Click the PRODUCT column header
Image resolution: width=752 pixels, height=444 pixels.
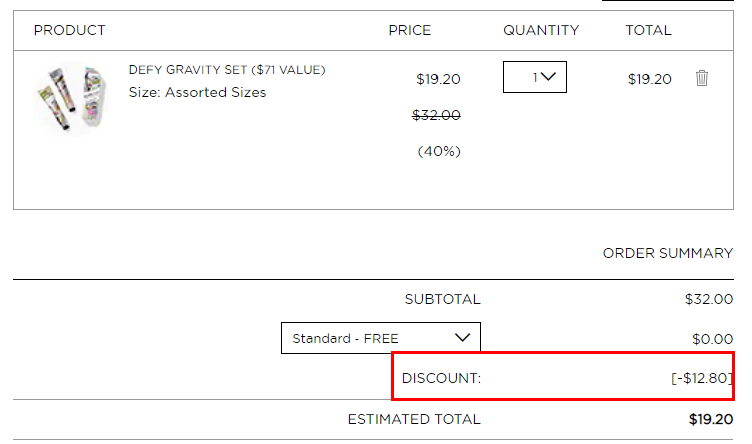[x=70, y=30]
